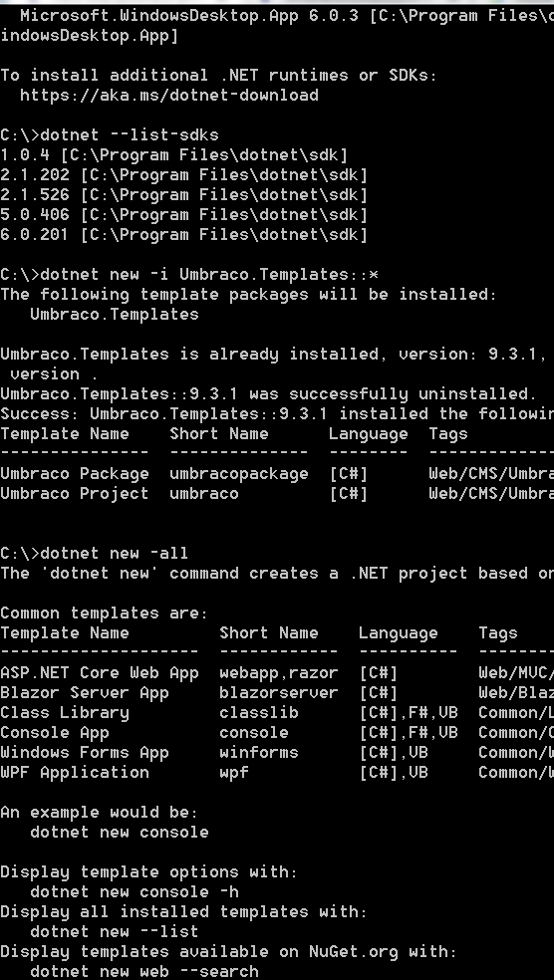554x980 pixels.
Task: Click the 'dotnet --list-sdks' command text
Action: click(130, 135)
